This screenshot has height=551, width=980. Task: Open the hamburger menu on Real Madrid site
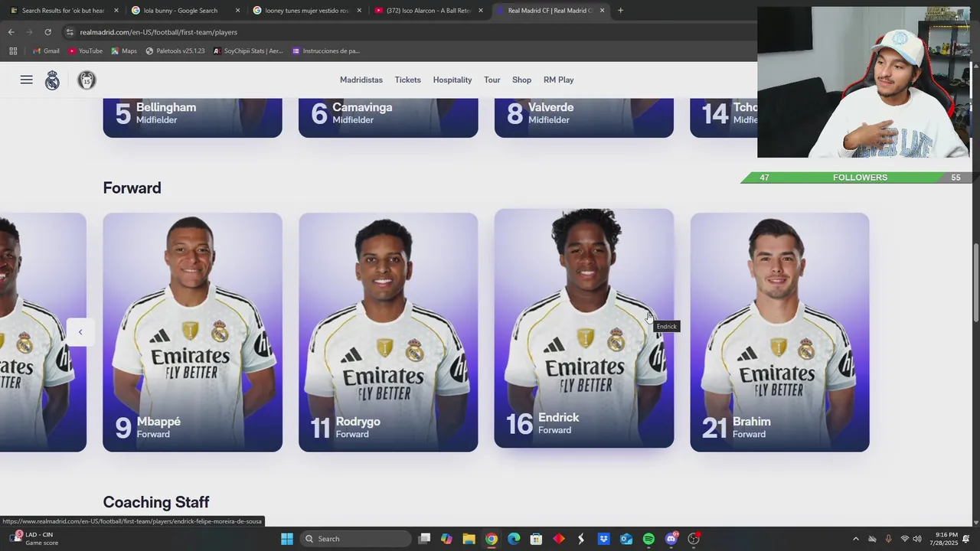pos(27,80)
